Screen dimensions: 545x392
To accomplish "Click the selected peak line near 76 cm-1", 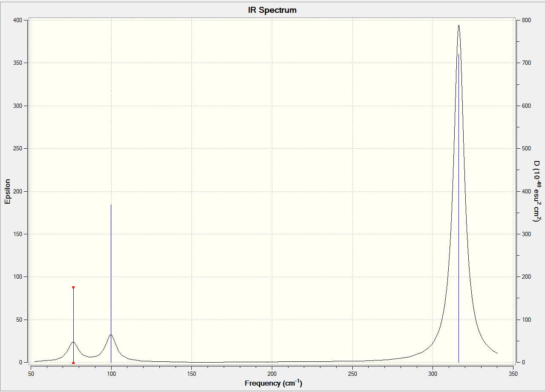I will (73, 325).
